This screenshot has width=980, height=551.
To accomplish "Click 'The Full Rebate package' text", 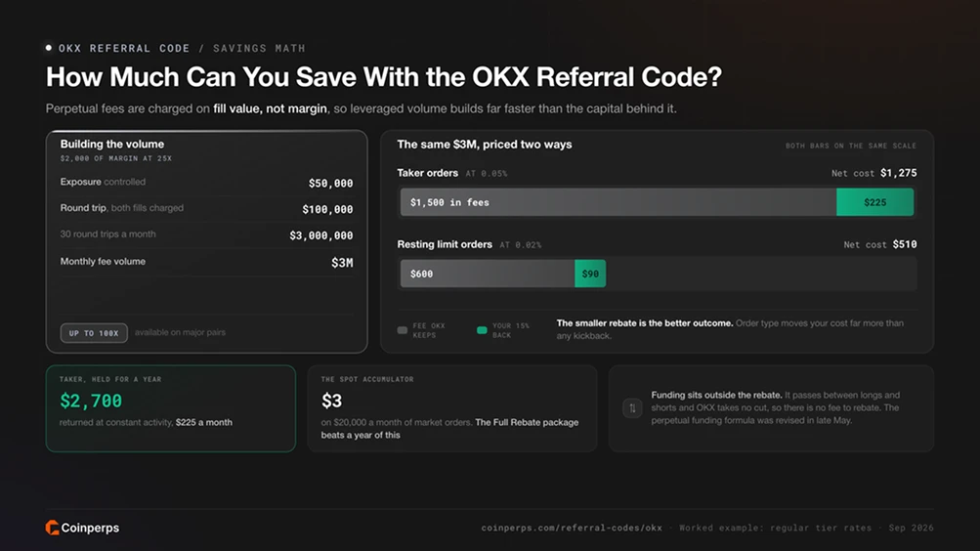I will [x=527, y=422].
